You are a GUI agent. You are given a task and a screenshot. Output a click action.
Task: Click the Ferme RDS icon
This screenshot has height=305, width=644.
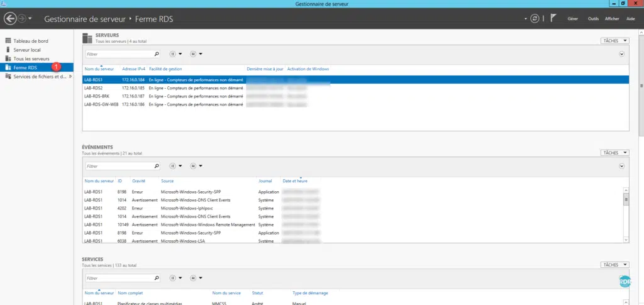tap(8, 67)
